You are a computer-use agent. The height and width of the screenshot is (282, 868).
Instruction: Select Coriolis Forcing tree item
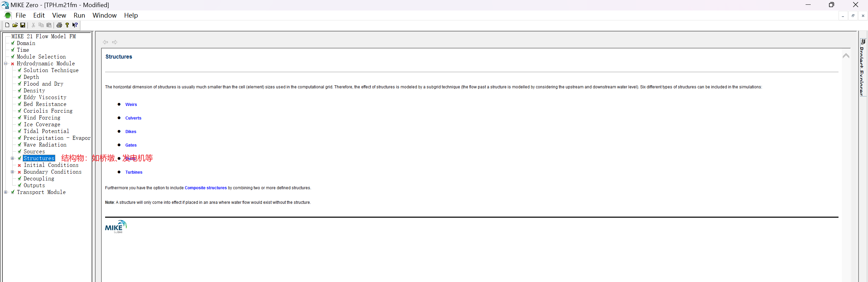click(48, 111)
